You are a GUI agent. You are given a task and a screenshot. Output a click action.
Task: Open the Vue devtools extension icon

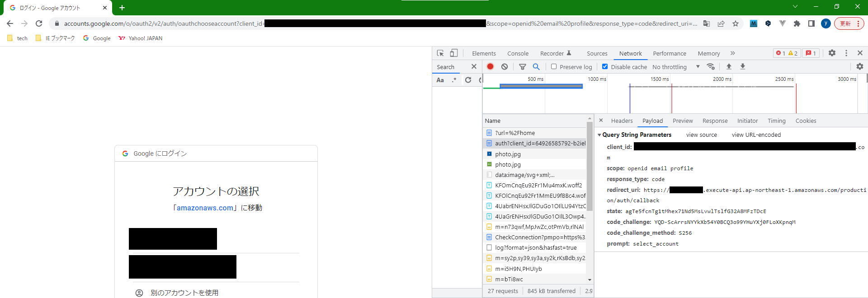(783, 23)
